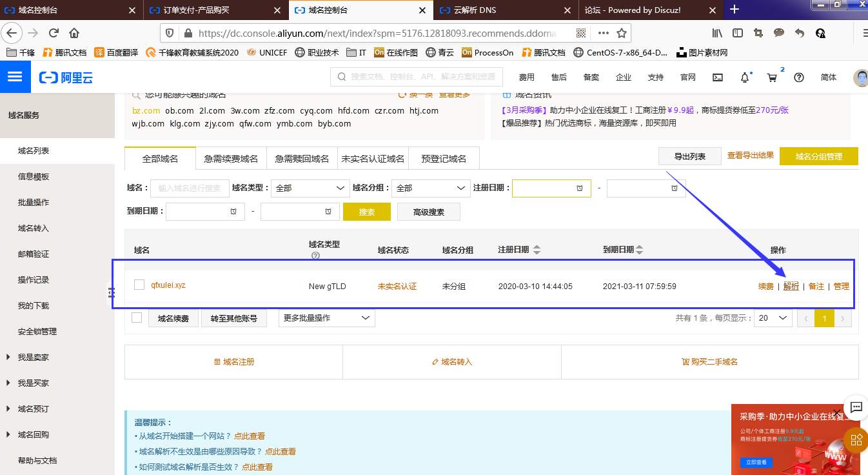This screenshot has height=475, width=868.
Task: Open the 更多批量操作 dropdown
Action: pos(326,318)
